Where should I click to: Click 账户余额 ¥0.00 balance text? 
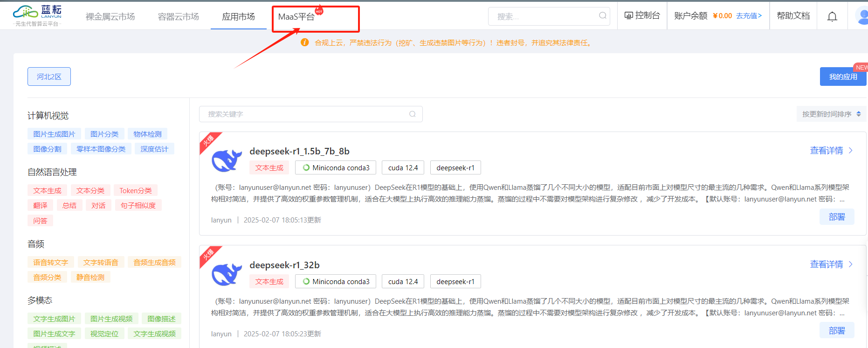tap(703, 16)
